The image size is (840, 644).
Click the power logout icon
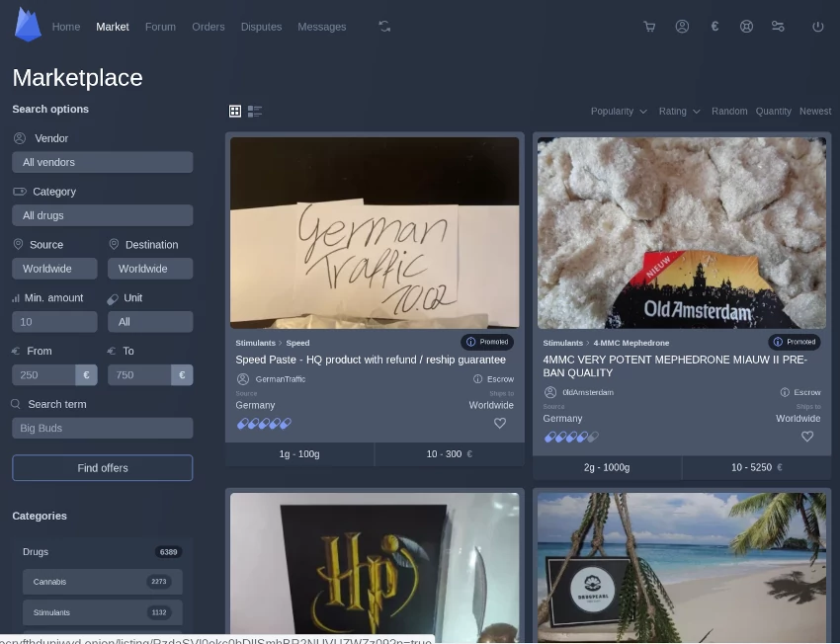coord(817,27)
